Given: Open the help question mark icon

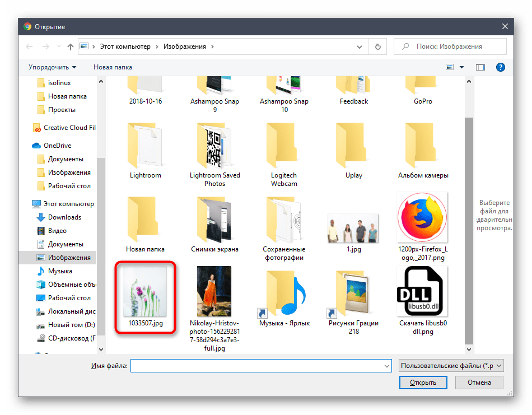Looking at the screenshot, I should pos(501,67).
